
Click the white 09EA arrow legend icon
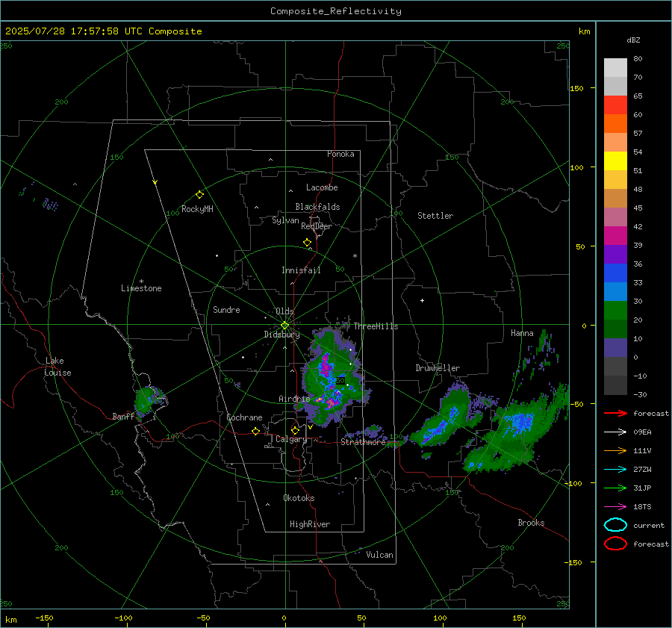(615, 432)
